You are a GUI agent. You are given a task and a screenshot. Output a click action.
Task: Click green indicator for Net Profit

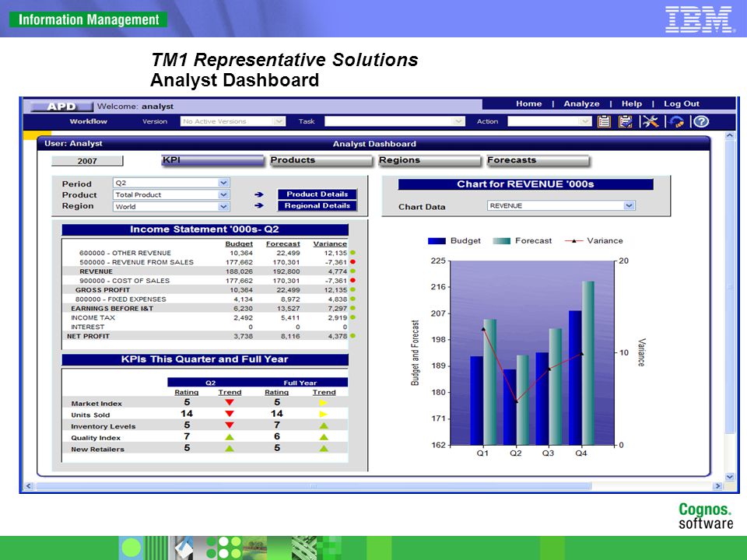tap(352, 336)
